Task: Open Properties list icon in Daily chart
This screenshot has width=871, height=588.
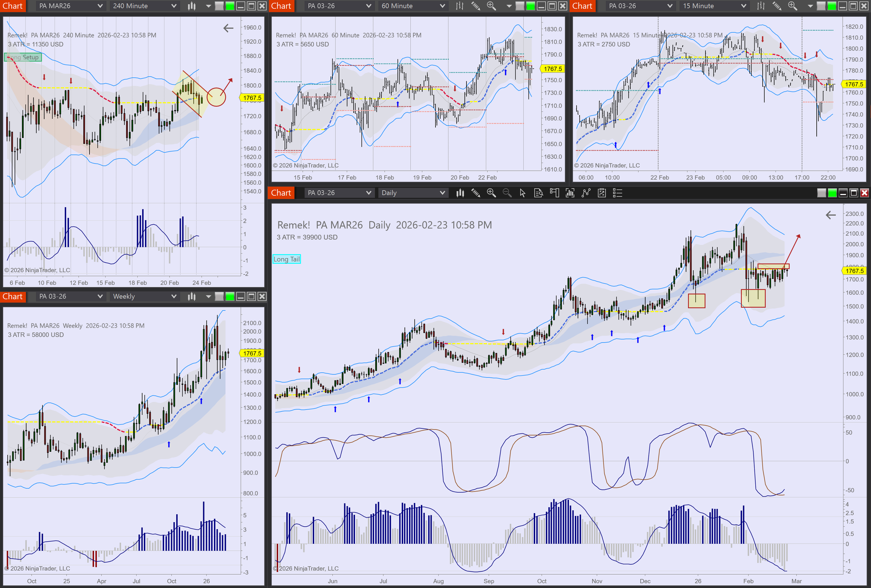Action: click(x=617, y=193)
